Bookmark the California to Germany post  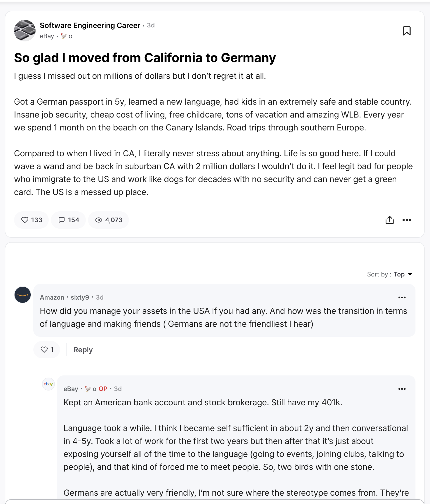[407, 31]
